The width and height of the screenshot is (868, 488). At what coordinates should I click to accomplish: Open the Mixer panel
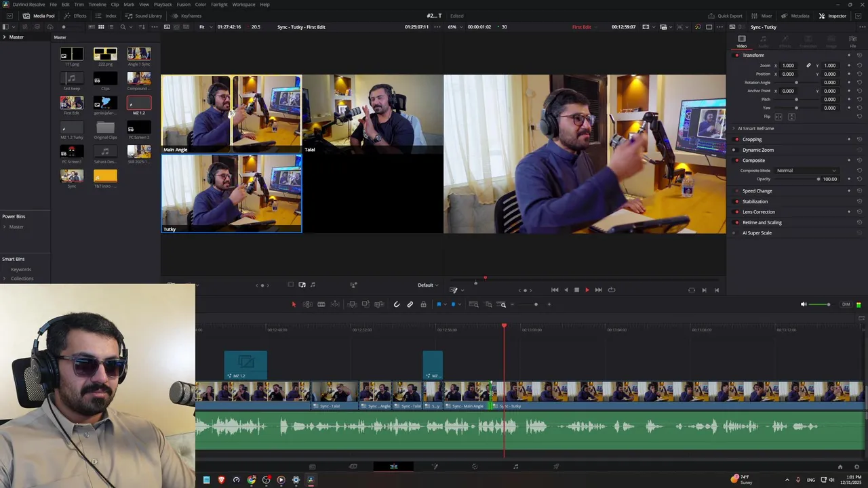pos(762,16)
